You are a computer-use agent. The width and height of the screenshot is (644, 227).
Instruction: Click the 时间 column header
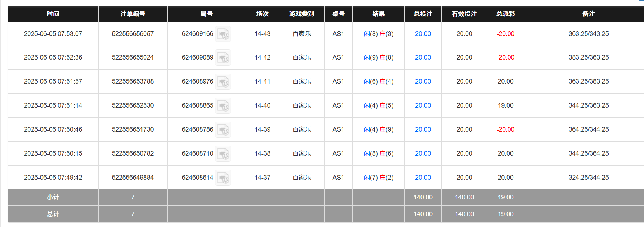coord(53,14)
